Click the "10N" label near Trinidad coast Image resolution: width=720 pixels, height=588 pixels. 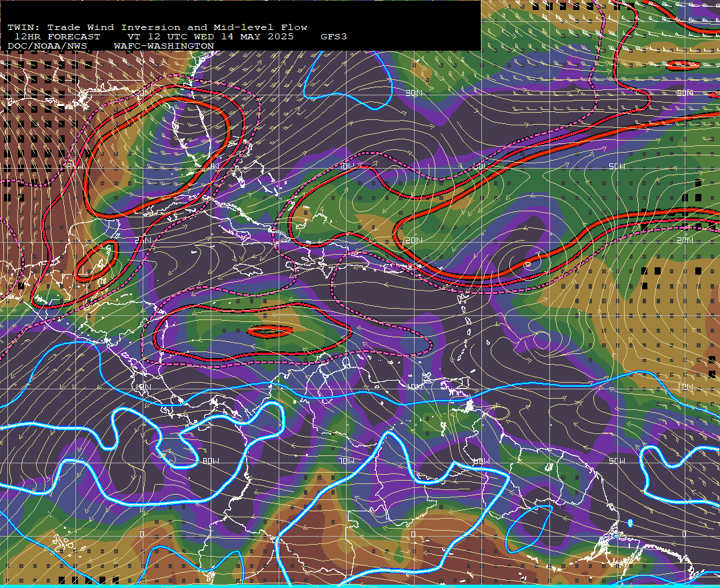pos(414,387)
